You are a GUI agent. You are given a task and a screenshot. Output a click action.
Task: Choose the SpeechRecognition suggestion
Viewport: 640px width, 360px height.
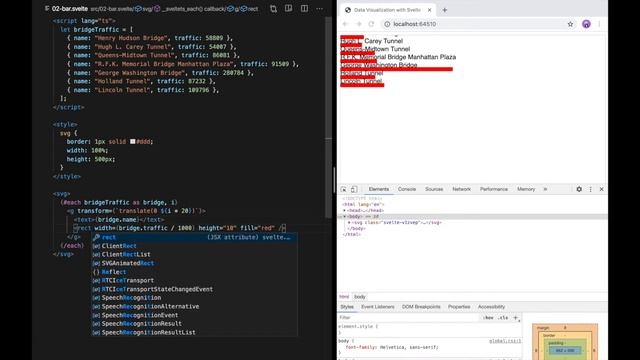194,298
